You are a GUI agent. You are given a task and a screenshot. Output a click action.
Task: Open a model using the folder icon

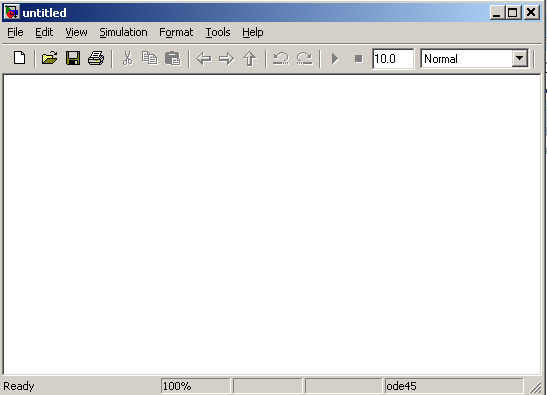pyautogui.click(x=49, y=58)
